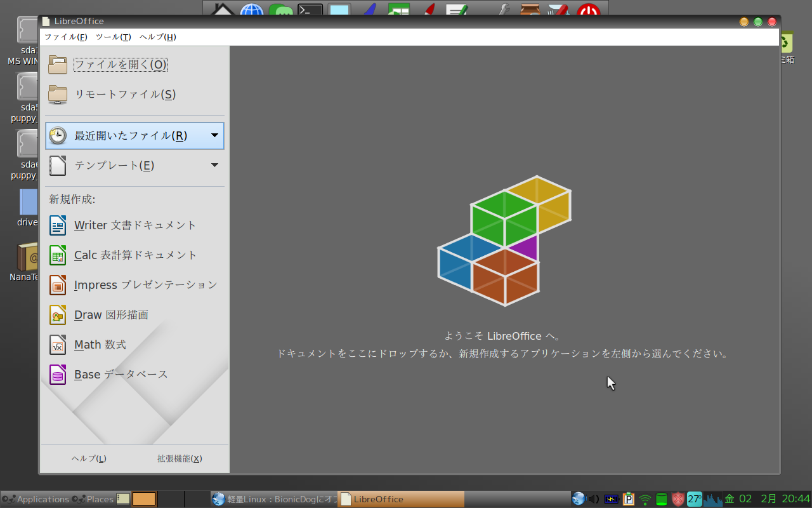Click the Math formula icon
812x508 pixels.
[x=58, y=344]
